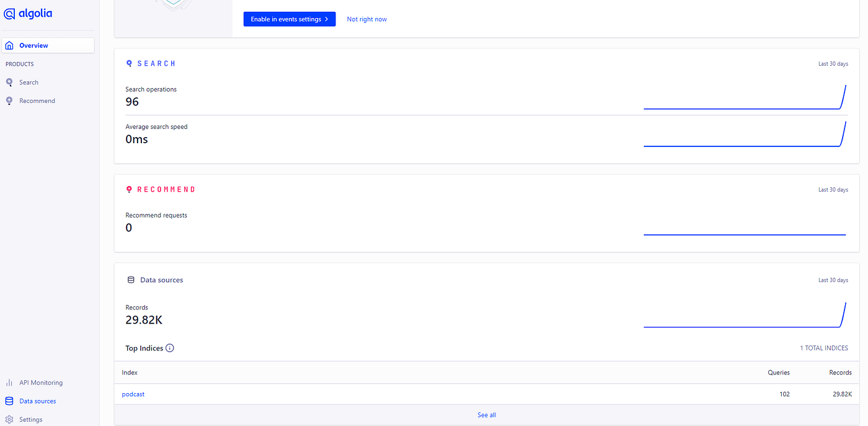Open the API Monitoring chart icon
Viewport: 868px width, 426px height.
(9, 383)
